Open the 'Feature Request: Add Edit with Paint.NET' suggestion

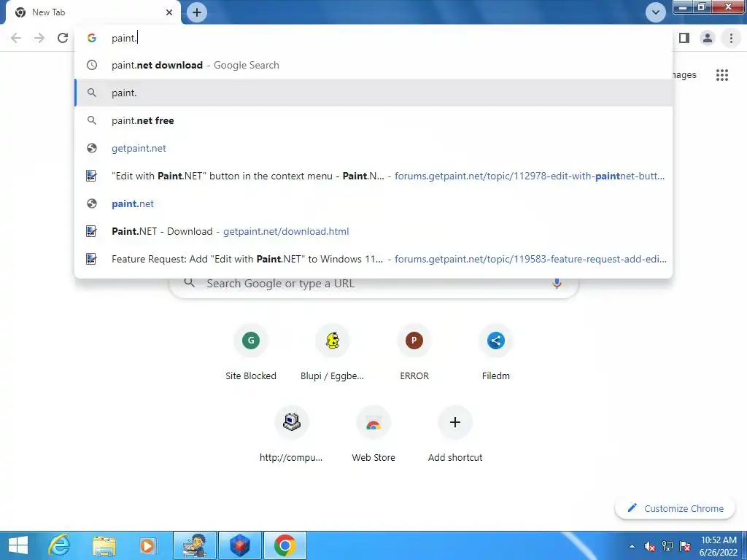(373, 259)
